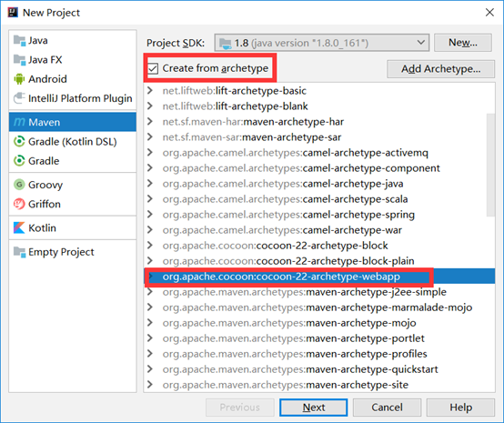Expand cocoon-22-archetype-block chevron

pos(150,245)
